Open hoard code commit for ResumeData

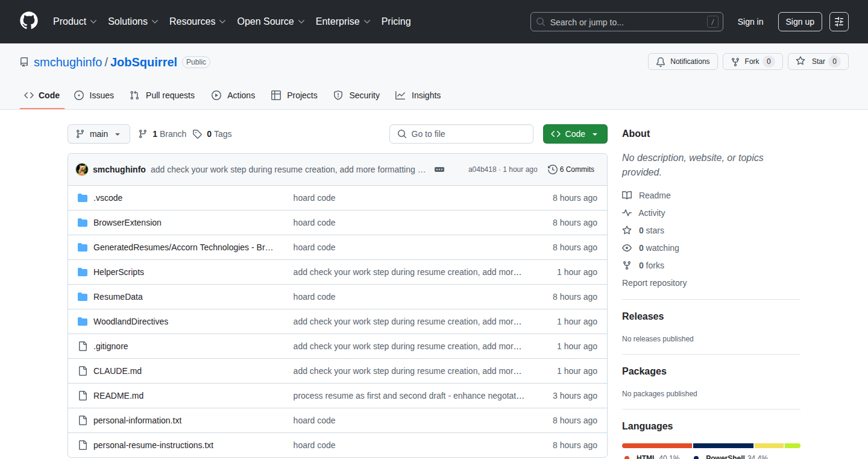(x=314, y=297)
